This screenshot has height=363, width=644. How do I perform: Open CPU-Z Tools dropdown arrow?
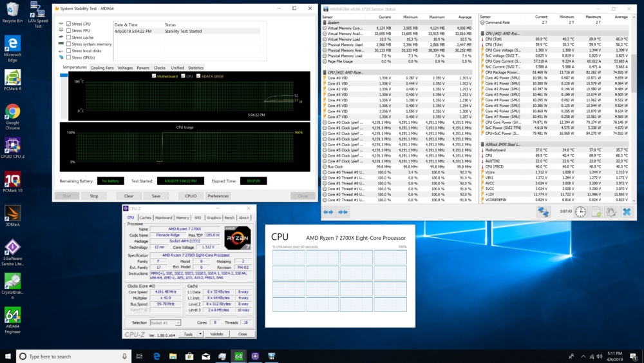200,334
